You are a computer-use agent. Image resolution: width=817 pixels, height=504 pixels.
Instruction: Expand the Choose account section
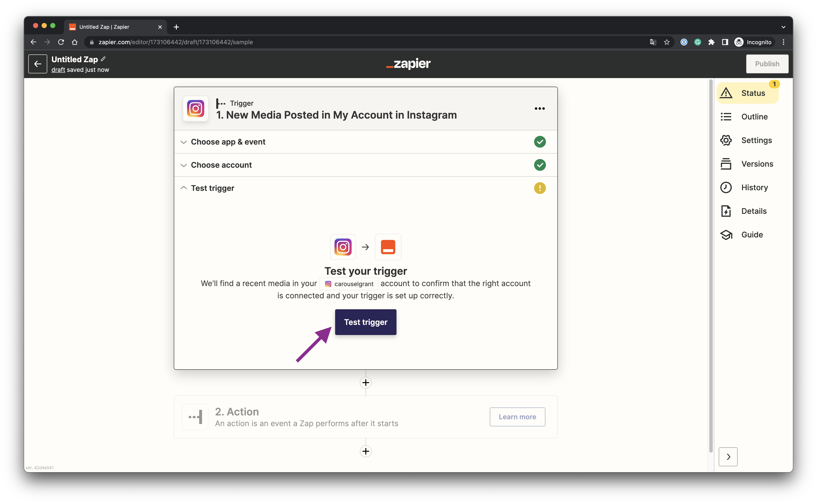coord(365,165)
